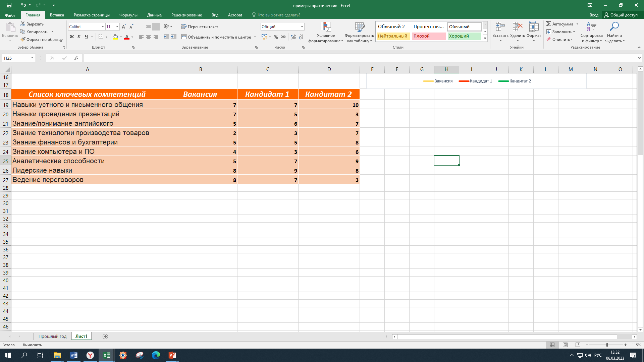Click the Format as Table icon
Image resolution: width=644 pixels, height=362 pixels.
point(359,27)
